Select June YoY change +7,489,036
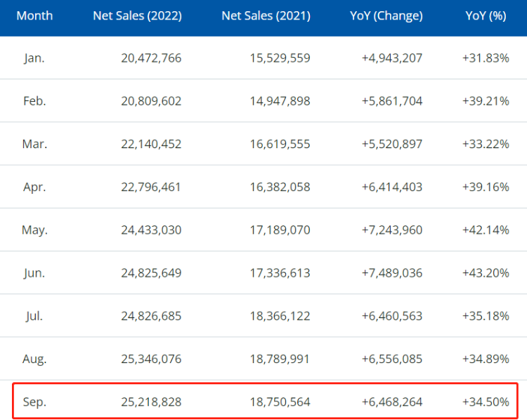 coord(391,273)
